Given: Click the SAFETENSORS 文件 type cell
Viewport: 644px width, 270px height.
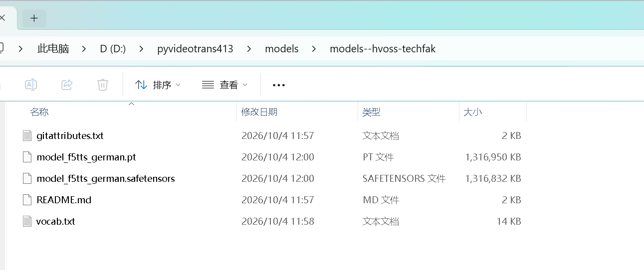Looking at the screenshot, I should [404, 178].
